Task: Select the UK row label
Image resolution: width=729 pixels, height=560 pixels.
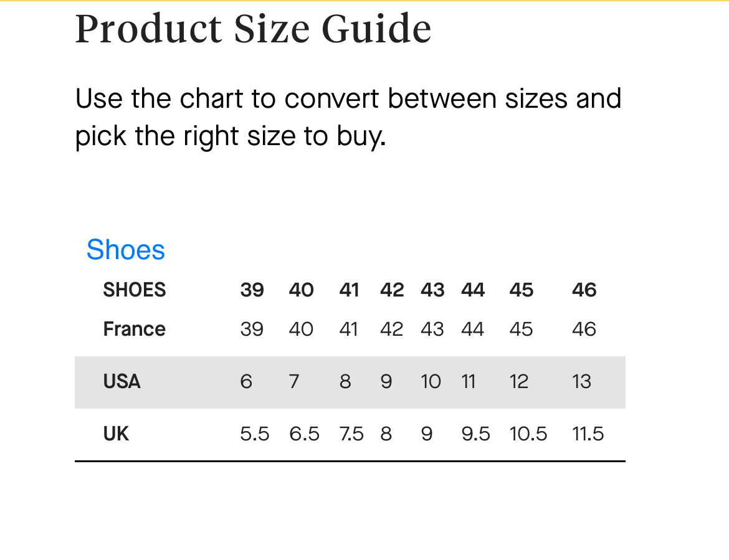Action: (x=116, y=434)
